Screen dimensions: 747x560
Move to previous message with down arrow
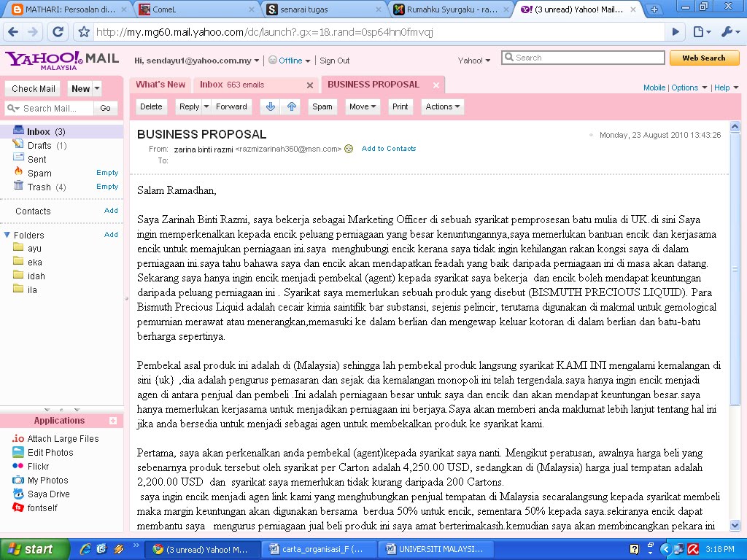[271, 106]
